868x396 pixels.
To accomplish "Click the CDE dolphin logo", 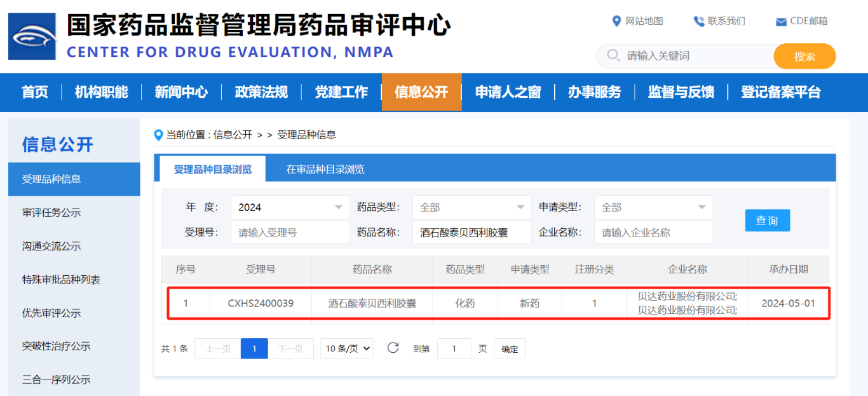I will [x=31, y=36].
